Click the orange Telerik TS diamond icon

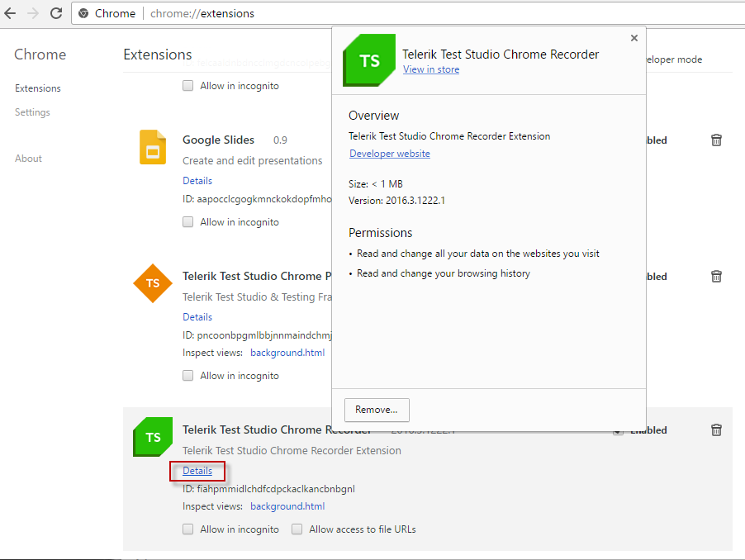point(153,283)
